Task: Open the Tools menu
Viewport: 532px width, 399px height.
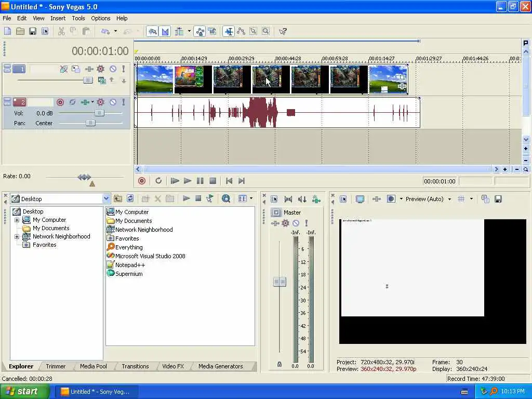Action: (x=78, y=18)
